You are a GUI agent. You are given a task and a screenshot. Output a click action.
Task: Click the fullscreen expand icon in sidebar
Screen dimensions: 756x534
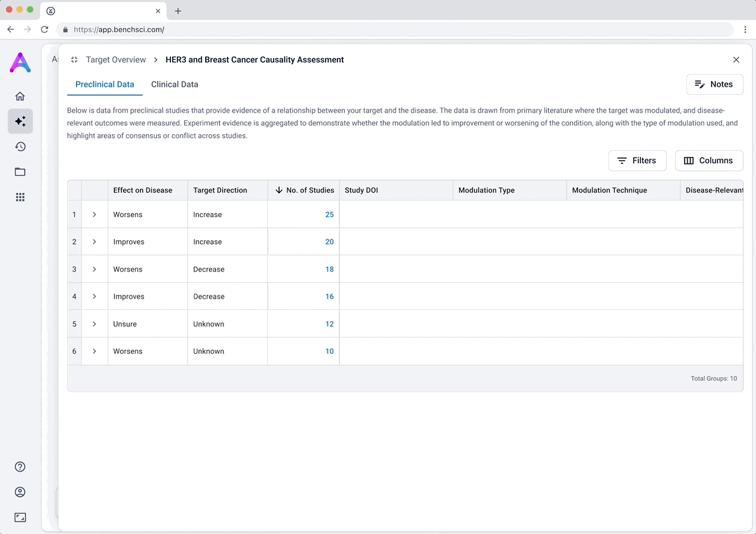20,517
